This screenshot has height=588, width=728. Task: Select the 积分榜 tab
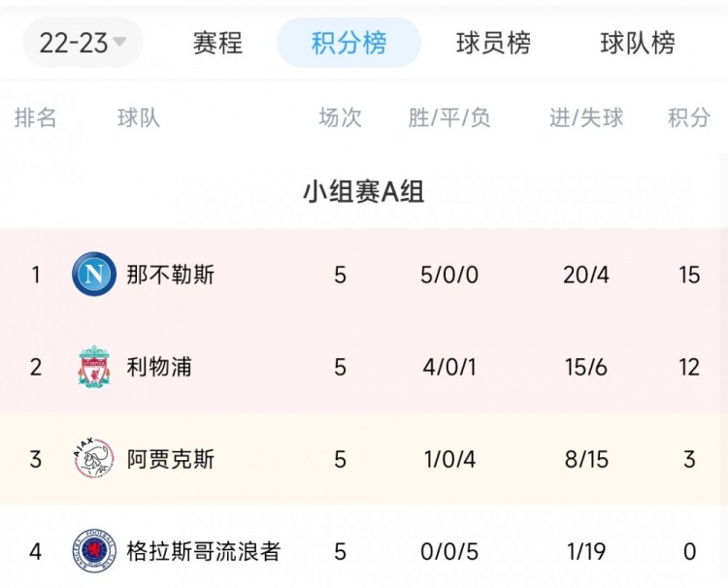tap(348, 43)
